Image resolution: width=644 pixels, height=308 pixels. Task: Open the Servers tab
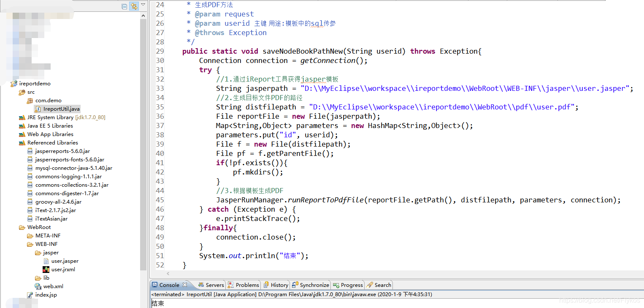click(x=211, y=285)
